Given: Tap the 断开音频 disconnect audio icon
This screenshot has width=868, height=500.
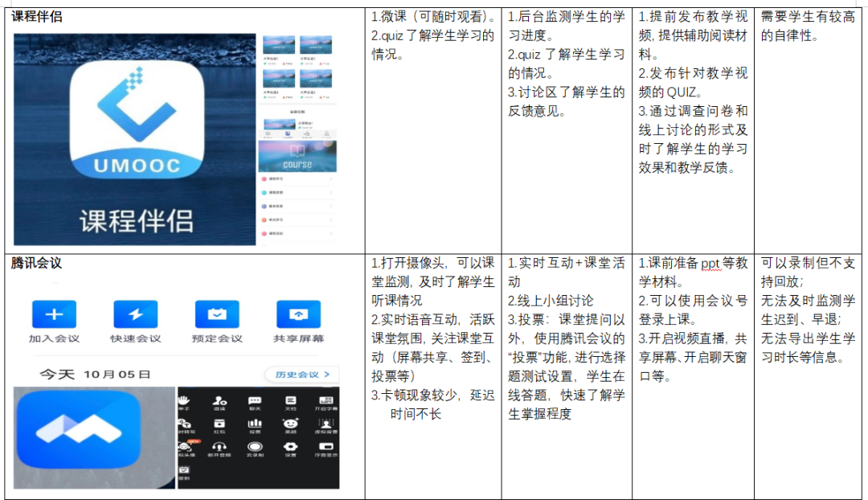Looking at the screenshot, I should click(219, 446).
